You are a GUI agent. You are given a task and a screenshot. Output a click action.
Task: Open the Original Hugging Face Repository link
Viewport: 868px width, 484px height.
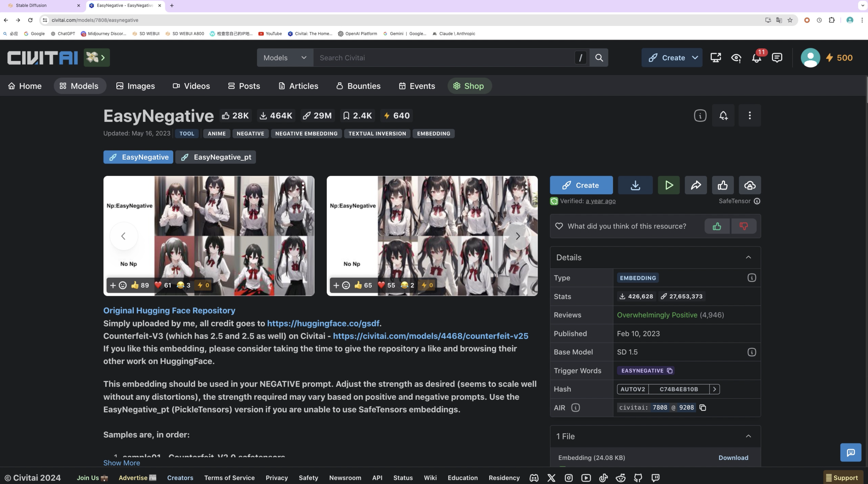(x=169, y=311)
